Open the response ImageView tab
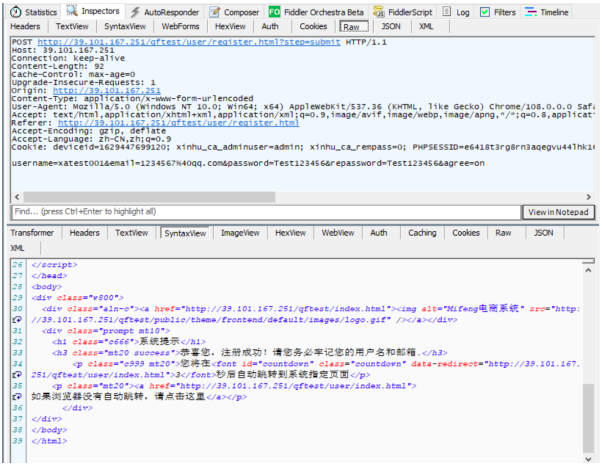The height and width of the screenshot is (465, 602). (x=240, y=233)
